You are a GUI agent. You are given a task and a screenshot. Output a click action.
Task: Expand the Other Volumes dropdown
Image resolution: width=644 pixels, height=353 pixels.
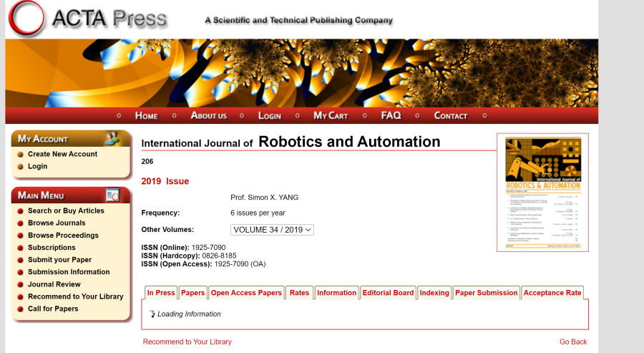[272, 230]
